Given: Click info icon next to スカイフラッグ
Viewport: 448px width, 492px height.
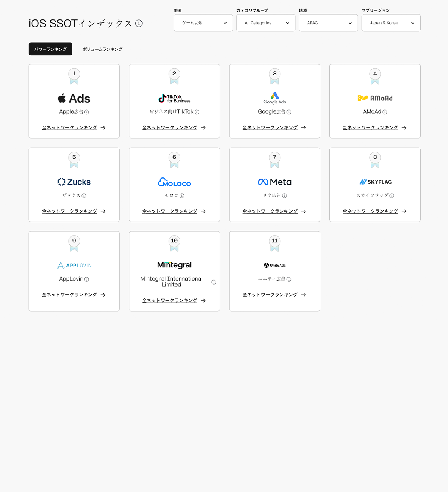Looking at the screenshot, I should point(392,196).
